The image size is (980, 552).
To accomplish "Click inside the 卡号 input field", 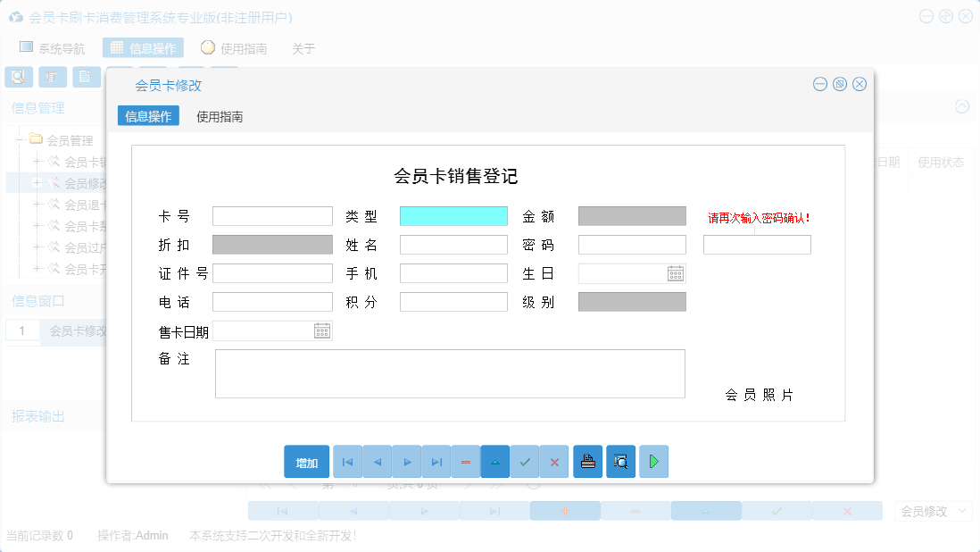I will pyautogui.click(x=272, y=215).
